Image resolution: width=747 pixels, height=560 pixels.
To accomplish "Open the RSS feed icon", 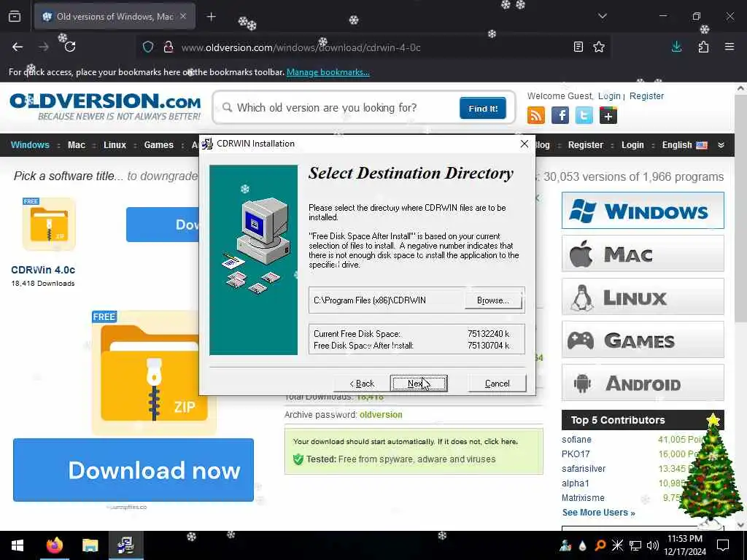I will (x=536, y=115).
